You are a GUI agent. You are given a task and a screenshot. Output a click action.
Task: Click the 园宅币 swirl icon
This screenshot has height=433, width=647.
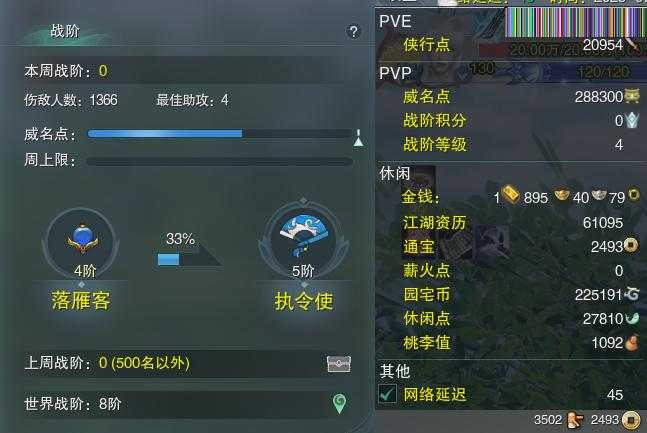click(x=632, y=294)
